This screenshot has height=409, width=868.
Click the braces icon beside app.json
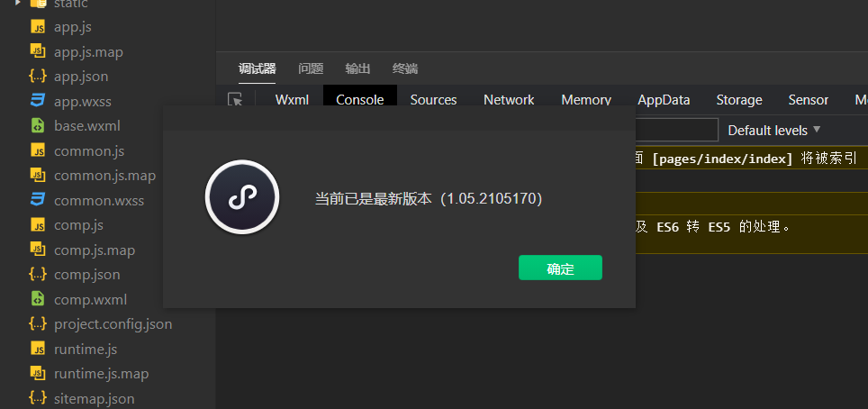pos(37,77)
